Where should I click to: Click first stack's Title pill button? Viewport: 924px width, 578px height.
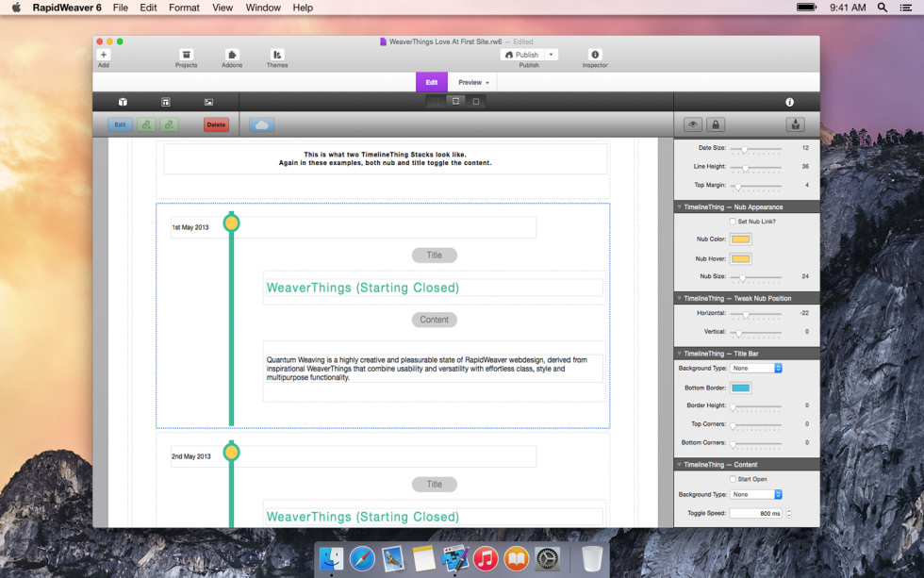coord(435,256)
